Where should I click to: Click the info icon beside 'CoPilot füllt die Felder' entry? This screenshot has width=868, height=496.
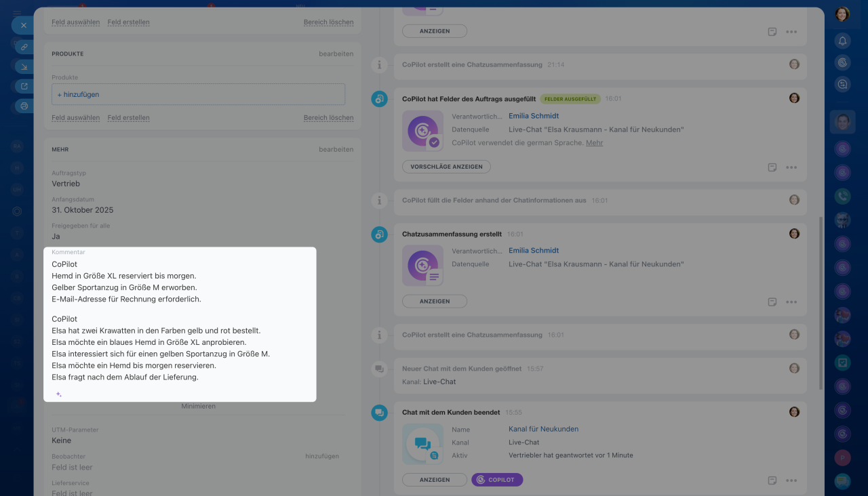(380, 200)
